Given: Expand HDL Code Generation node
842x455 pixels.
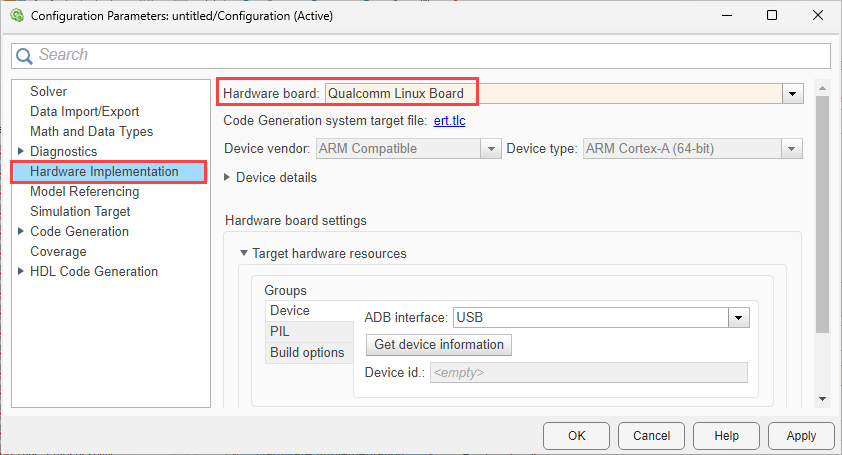Looking at the screenshot, I should (20, 271).
